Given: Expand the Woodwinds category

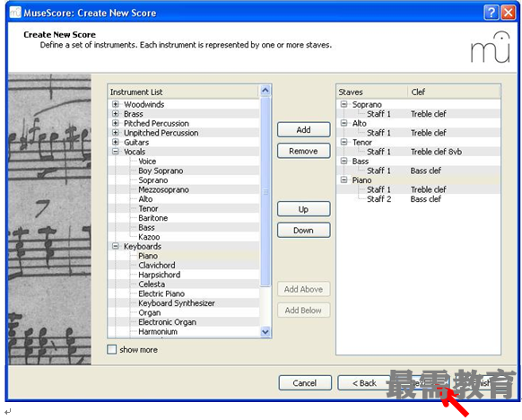Looking at the screenshot, I should pyautogui.click(x=115, y=104).
